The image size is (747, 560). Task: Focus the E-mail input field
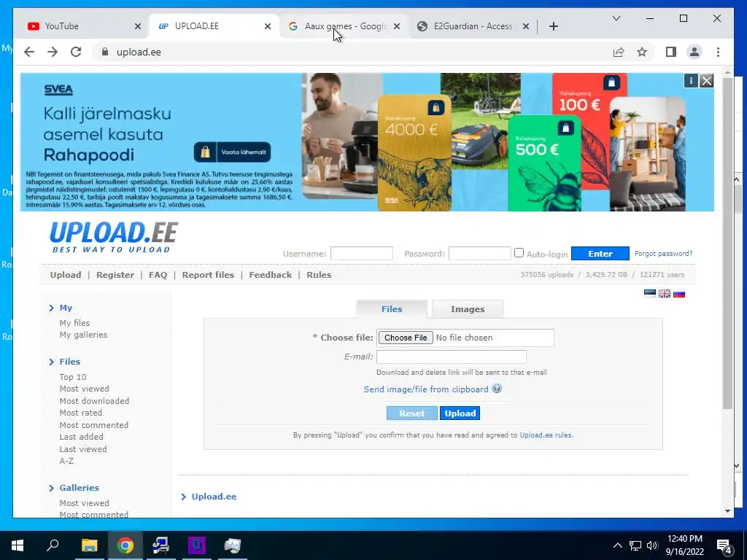click(451, 357)
